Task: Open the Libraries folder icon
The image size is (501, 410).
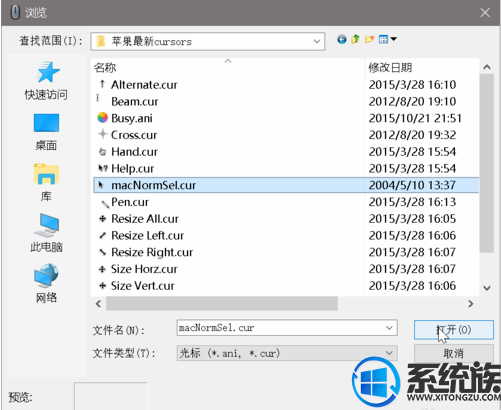Action: click(46, 174)
